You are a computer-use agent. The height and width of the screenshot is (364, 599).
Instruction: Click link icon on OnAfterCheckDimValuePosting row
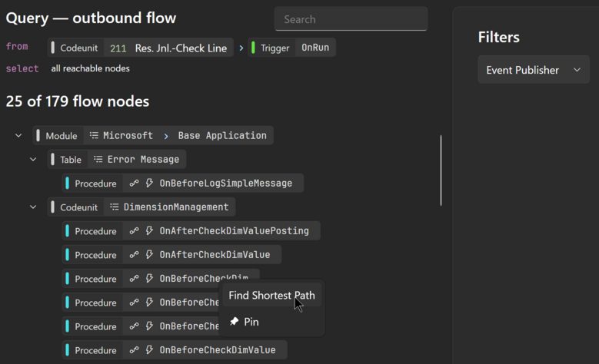point(134,231)
